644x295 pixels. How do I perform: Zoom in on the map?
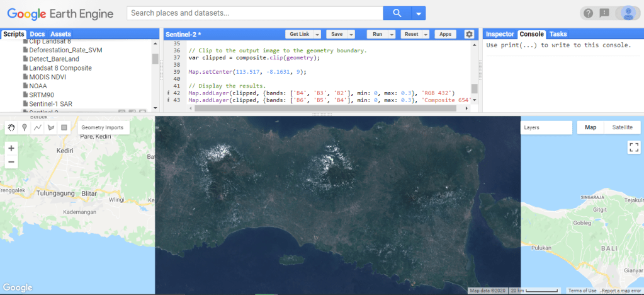pos(11,149)
